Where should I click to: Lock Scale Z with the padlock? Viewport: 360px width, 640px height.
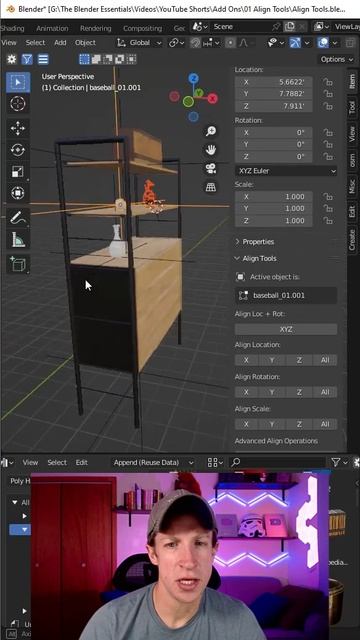click(327, 221)
